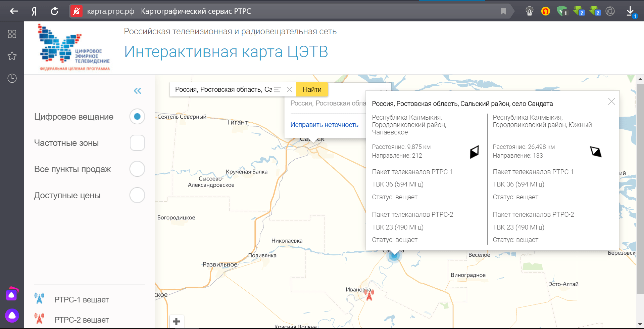Screen dimensions: 644x329
Task: Click the Расстояние: 26,498 км text
Action: 524,147
